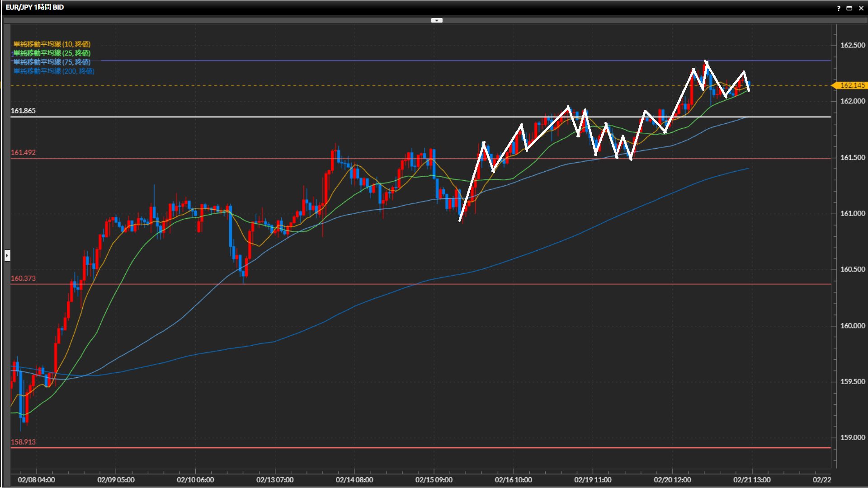Maximize the EUR/JPY chart window
This screenshot has height=488, width=868.
tap(849, 8)
